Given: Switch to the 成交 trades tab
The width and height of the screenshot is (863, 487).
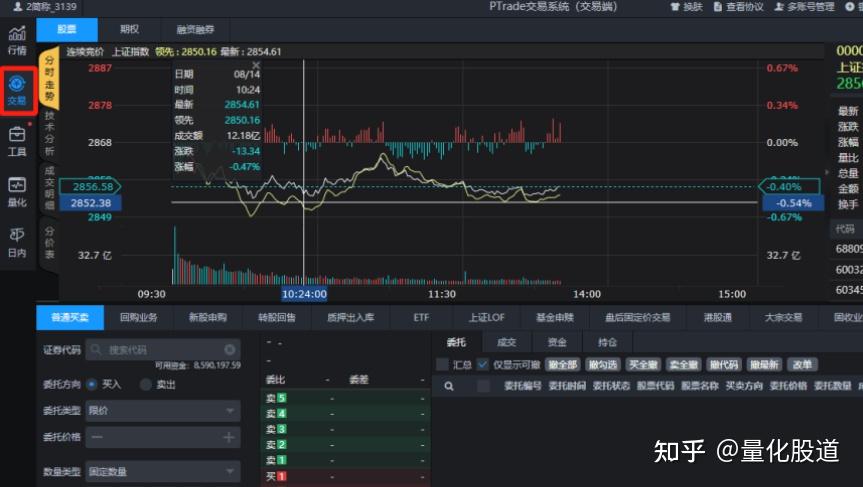Looking at the screenshot, I should (506, 342).
